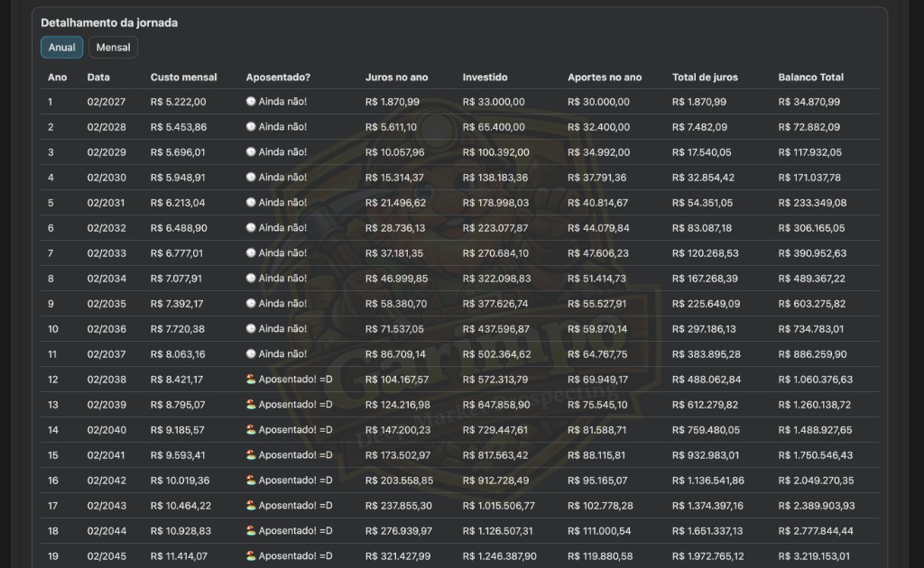Click the 'Ainda não!' circle icon for 02/2037

(251, 354)
